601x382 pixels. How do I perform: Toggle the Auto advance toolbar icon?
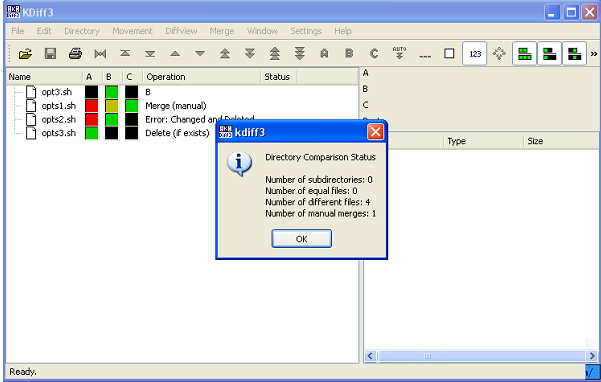[399, 54]
